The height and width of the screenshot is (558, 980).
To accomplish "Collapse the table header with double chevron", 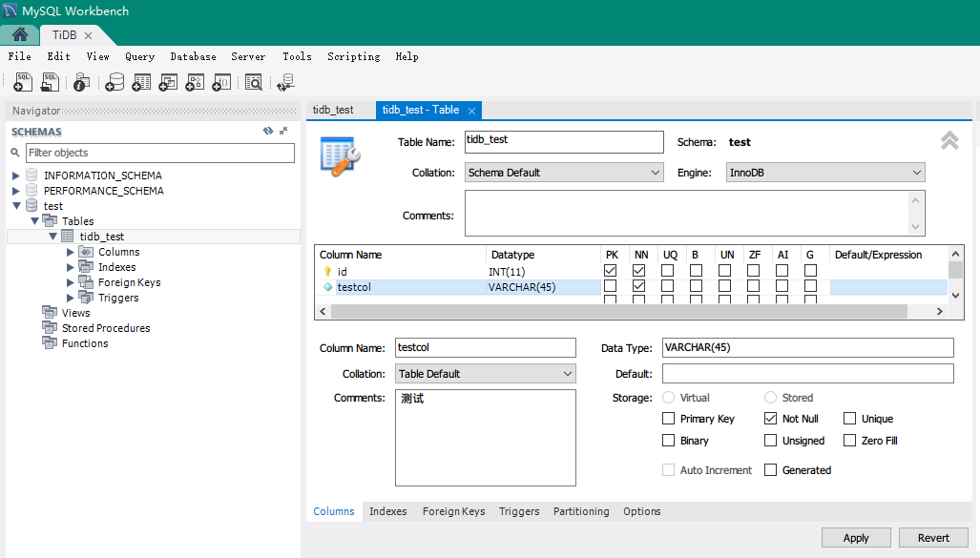I will 949,141.
